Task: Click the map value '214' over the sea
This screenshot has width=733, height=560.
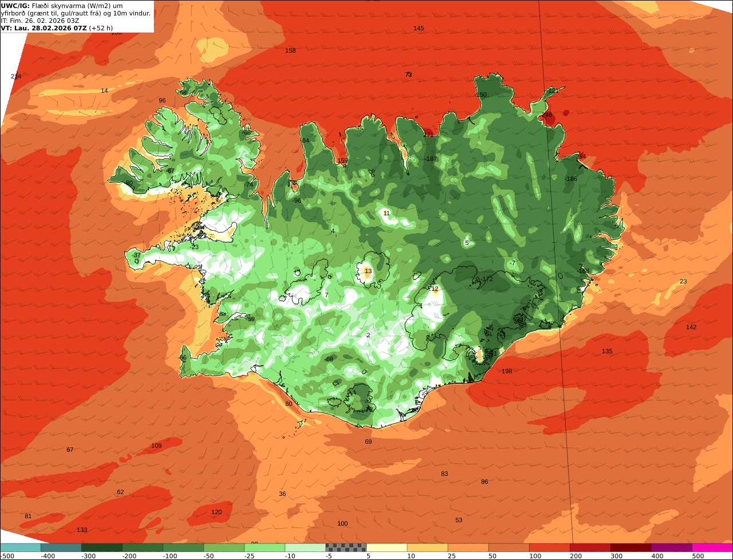Action: pos(16,76)
